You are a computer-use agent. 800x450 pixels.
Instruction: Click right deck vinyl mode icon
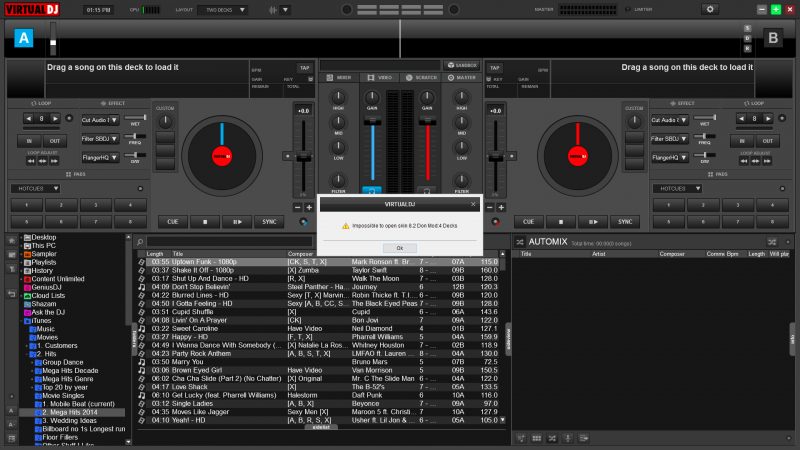pos(495,222)
